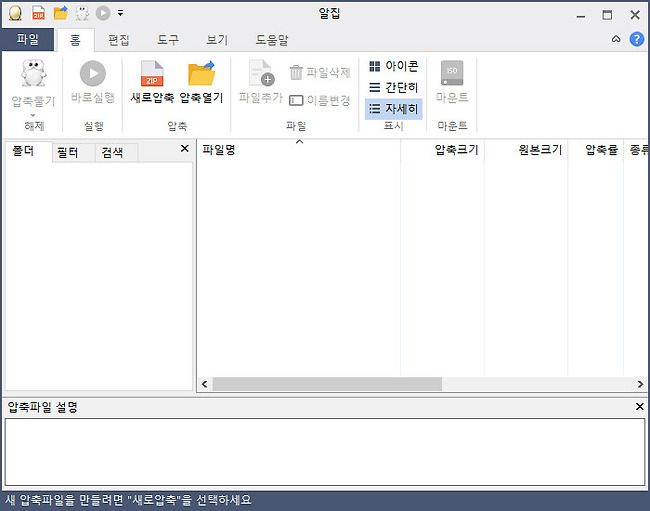Click the ALZip egg logo in title bar
The image size is (650, 511).
tap(15, 13)
